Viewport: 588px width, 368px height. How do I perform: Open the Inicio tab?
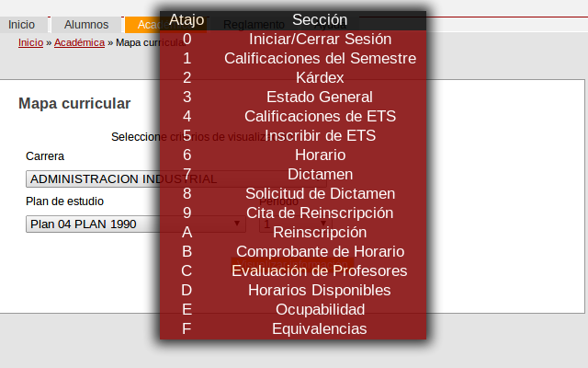[x=22, y=25]
